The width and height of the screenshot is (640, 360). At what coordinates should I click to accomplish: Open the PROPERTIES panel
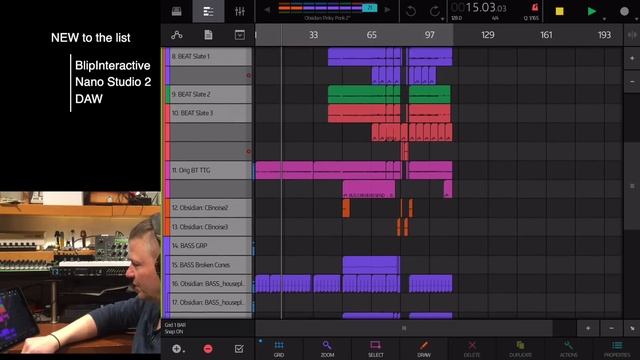(x=617, y=349)
